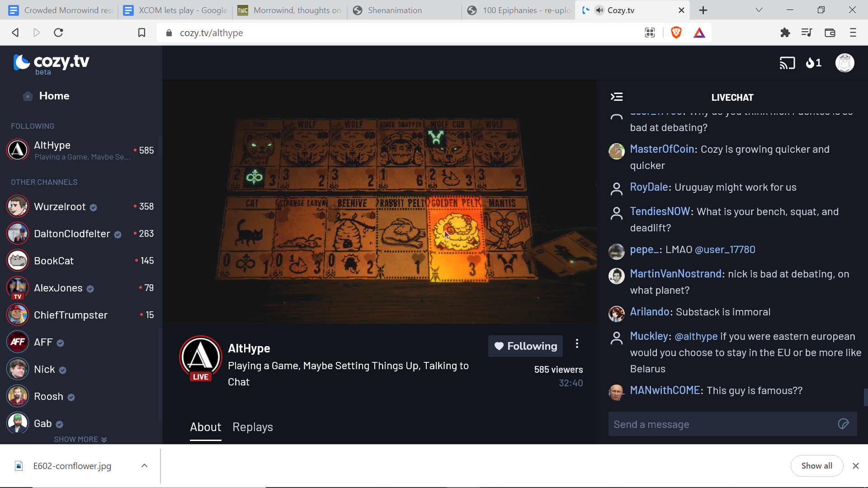The image size is (868, 488).
Task: Open Roosh channel
Action: (80, 396)
